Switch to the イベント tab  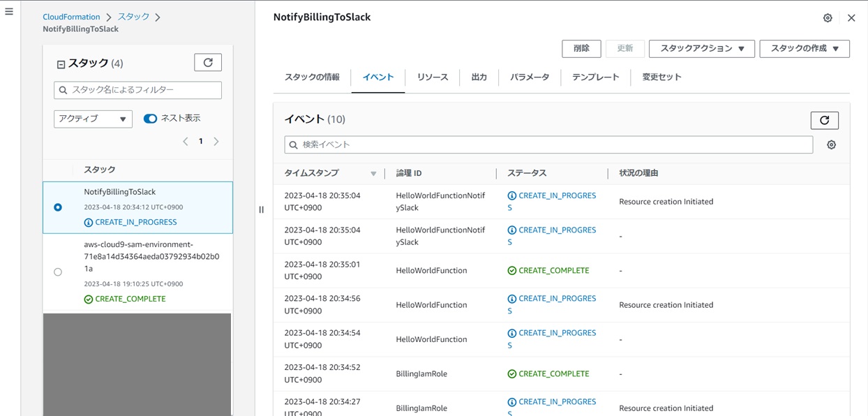[378, 77]
